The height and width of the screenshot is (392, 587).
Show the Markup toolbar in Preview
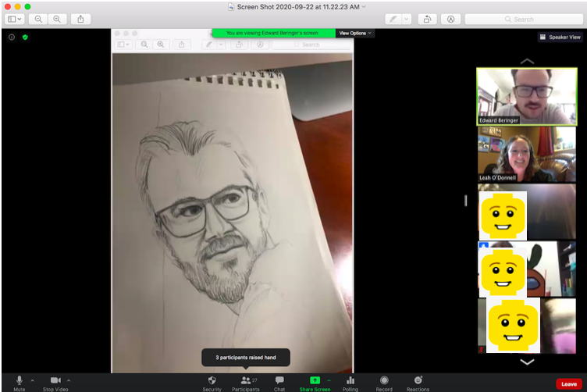coord(450,19)
